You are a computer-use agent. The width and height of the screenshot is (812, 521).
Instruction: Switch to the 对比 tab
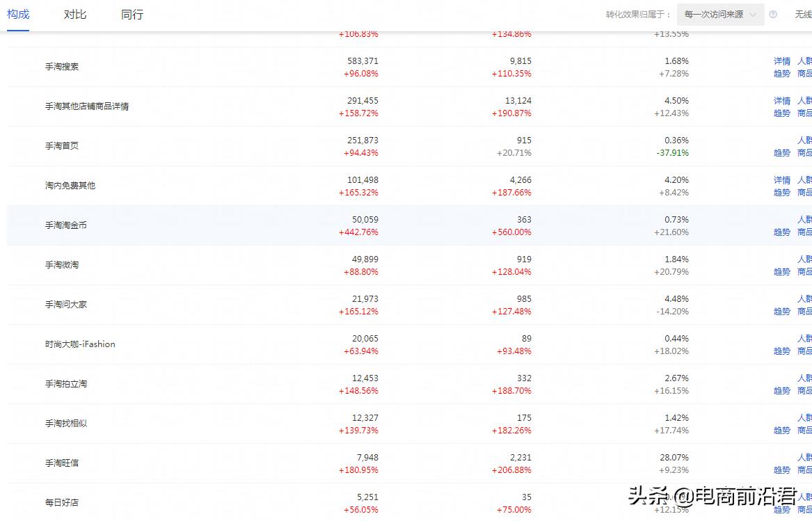click(75, 14)
